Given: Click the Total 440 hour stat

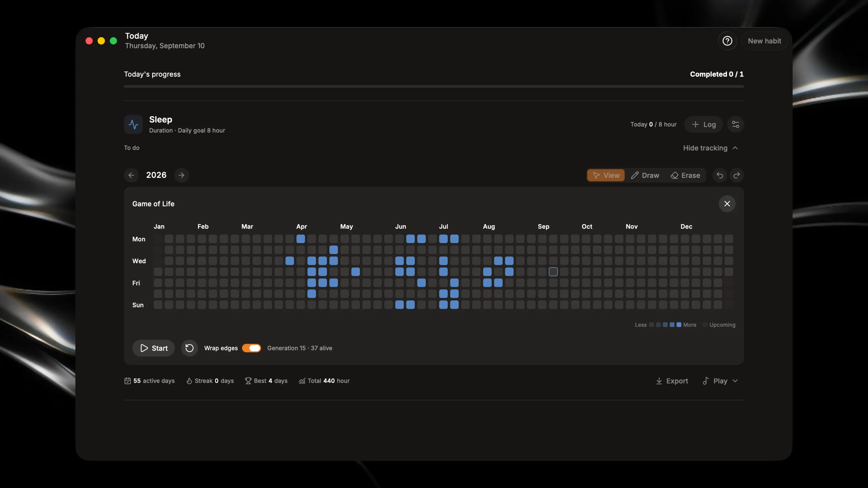Looking at the screenshot, I should click(x=324, y=381).
